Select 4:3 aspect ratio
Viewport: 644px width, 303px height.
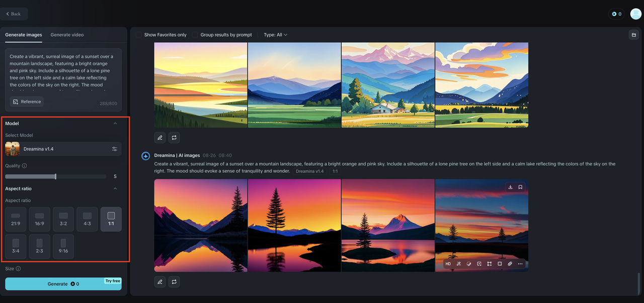pyautogui.click(x=87, y=219)
